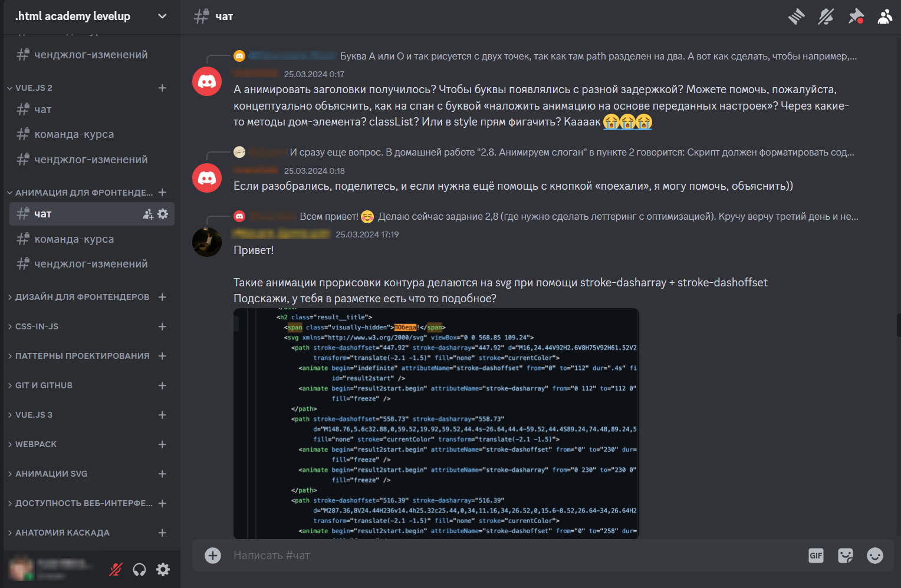The height and width of the screenshot is (588, 901).
Task: Create channel plus next to ДОСТУПНОСТЬ ВЕБ-ИНТЕРФЕ...
Action: [162, 503]
